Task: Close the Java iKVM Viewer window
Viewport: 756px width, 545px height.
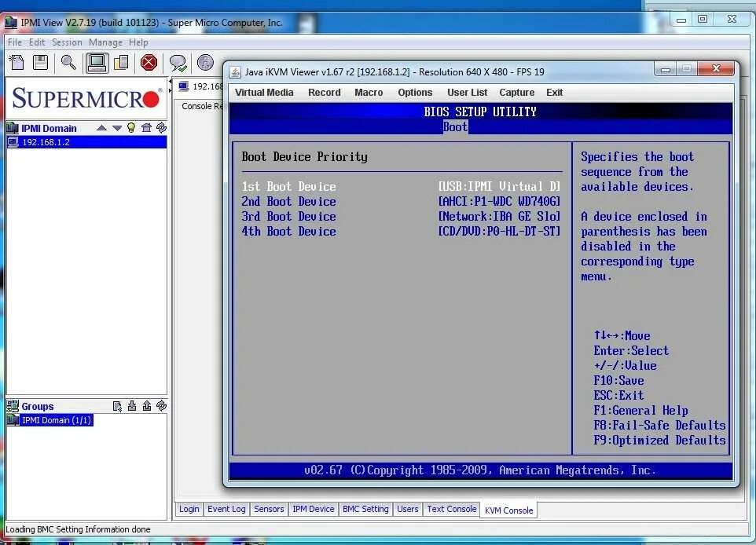Action: [716, 68]
